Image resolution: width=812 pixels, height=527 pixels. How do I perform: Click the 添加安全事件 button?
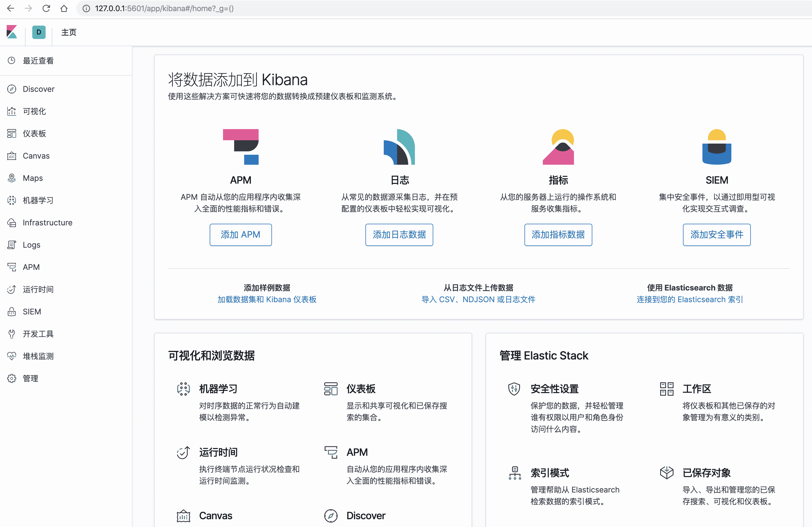[717, 235]
